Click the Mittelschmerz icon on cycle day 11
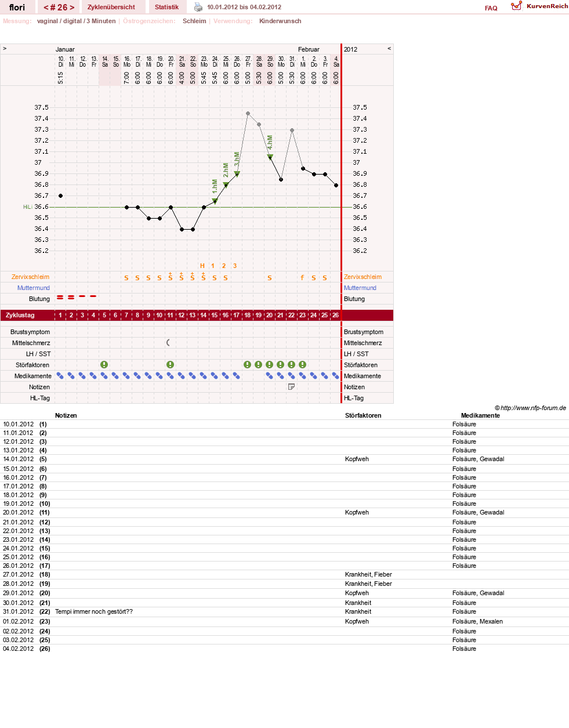569x728 pixels. click(169, 343)
